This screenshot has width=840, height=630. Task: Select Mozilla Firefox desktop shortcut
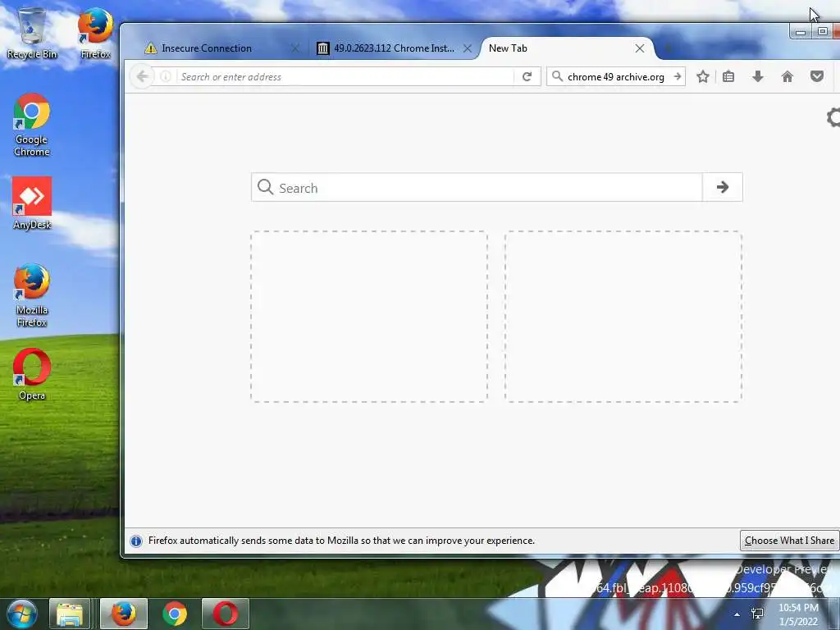click(32, 295)
